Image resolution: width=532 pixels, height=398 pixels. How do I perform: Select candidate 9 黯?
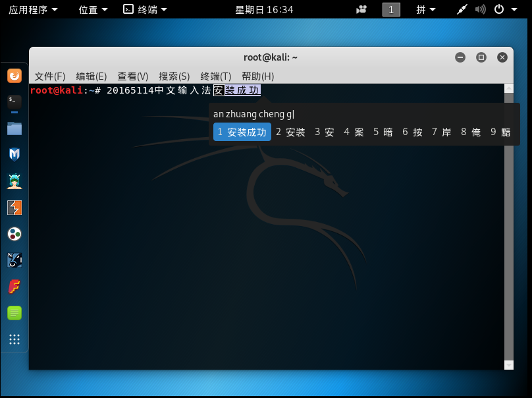500,132
